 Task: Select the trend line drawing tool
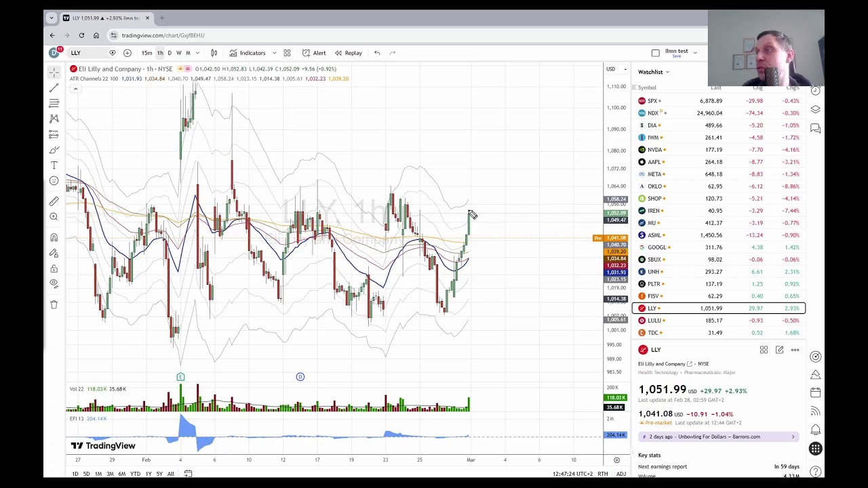pyautogui.click(x=54, y=87)
